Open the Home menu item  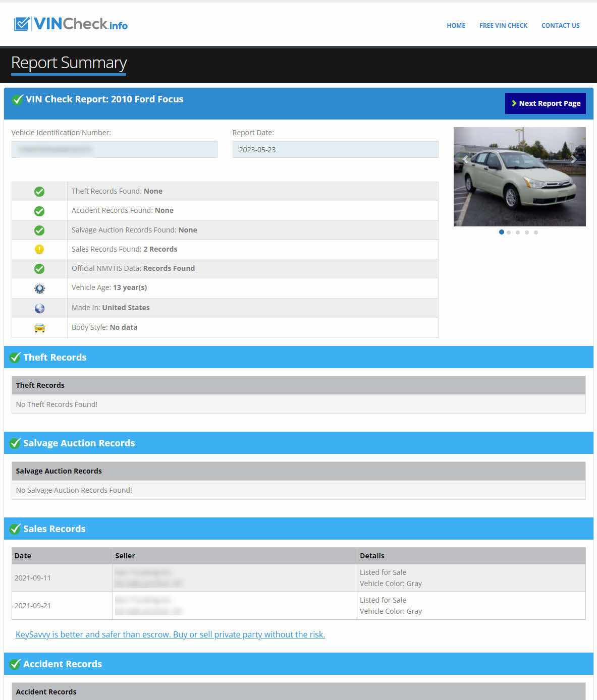click(x=456, y=25)
